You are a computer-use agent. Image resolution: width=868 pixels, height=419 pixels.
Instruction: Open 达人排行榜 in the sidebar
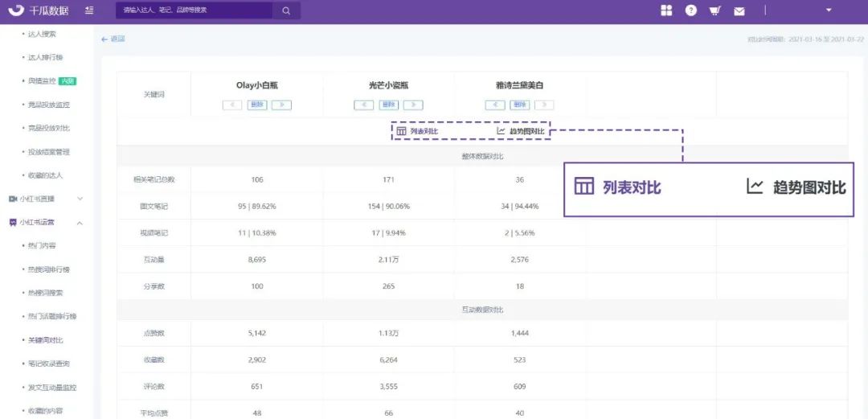45,58
